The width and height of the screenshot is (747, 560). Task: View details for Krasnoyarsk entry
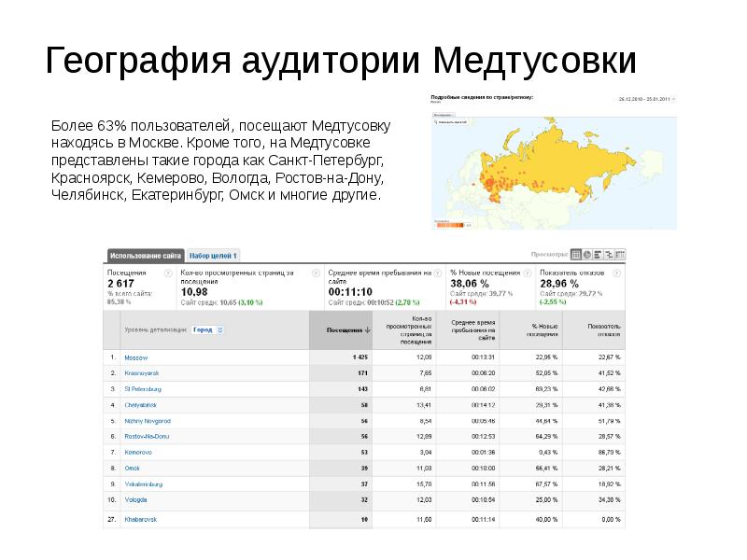pos(143,373)
